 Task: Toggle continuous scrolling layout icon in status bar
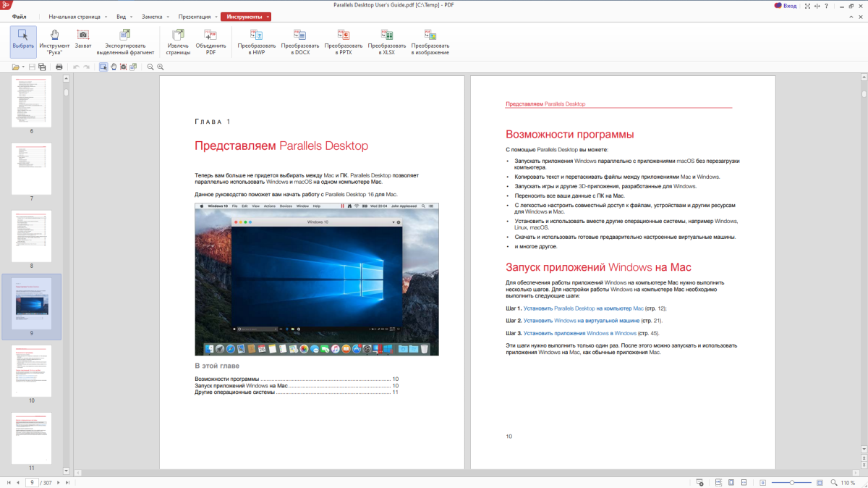tap(718, 482)
